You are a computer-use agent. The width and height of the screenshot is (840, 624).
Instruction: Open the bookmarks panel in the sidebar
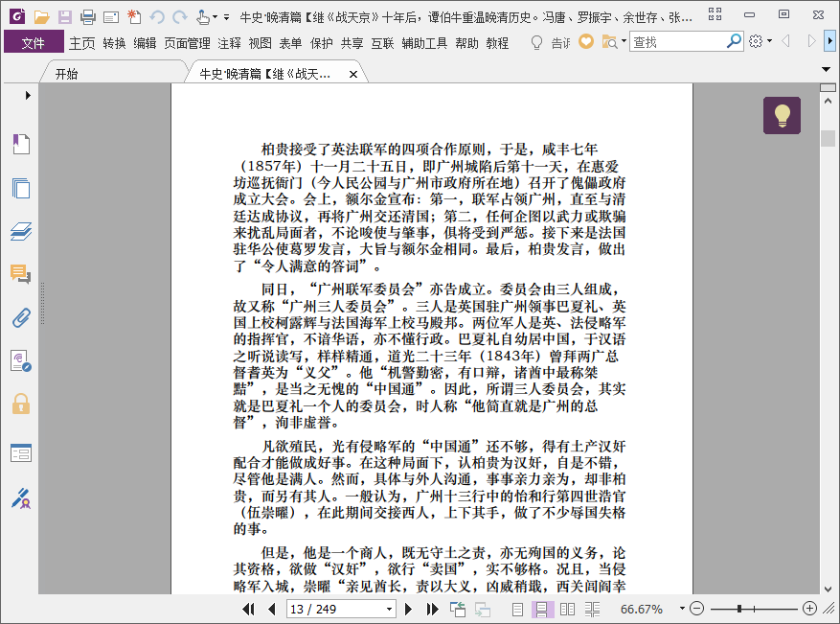tap(21, 144)
